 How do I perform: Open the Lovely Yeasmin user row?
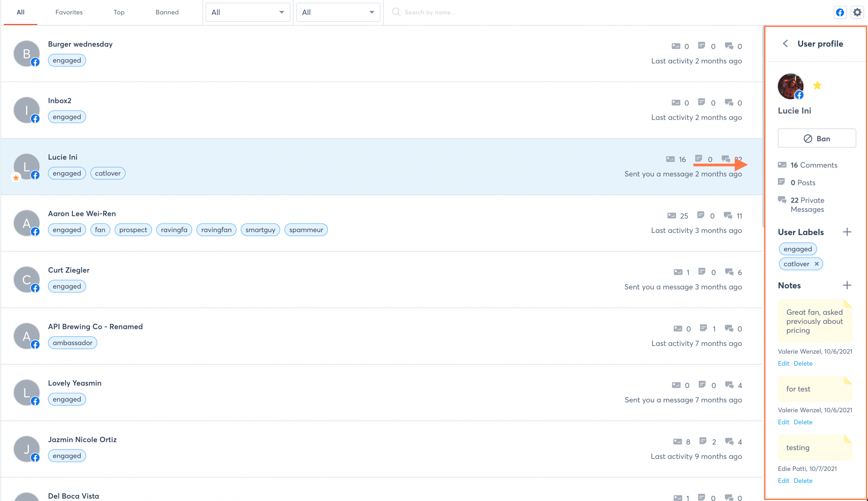coord(381,392)
